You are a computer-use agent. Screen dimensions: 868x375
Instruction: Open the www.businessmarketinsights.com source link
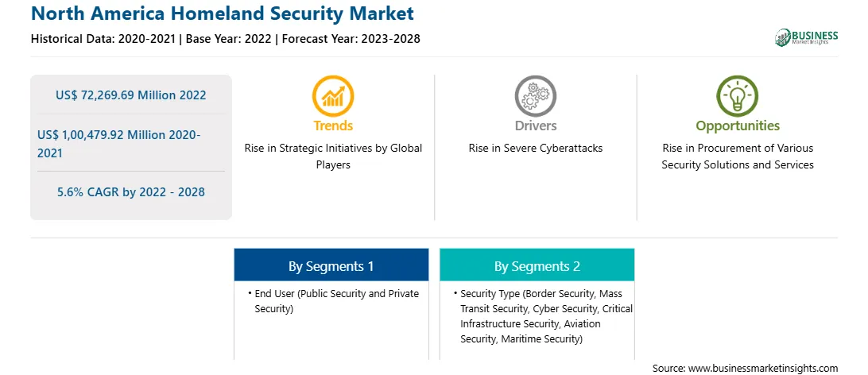pyautogui.click(x=761, y=368)
